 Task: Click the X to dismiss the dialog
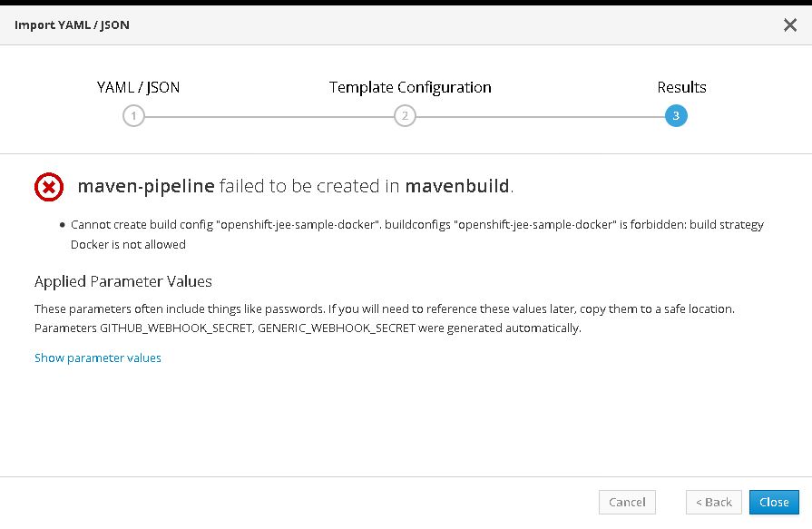[x=790, y=24]
